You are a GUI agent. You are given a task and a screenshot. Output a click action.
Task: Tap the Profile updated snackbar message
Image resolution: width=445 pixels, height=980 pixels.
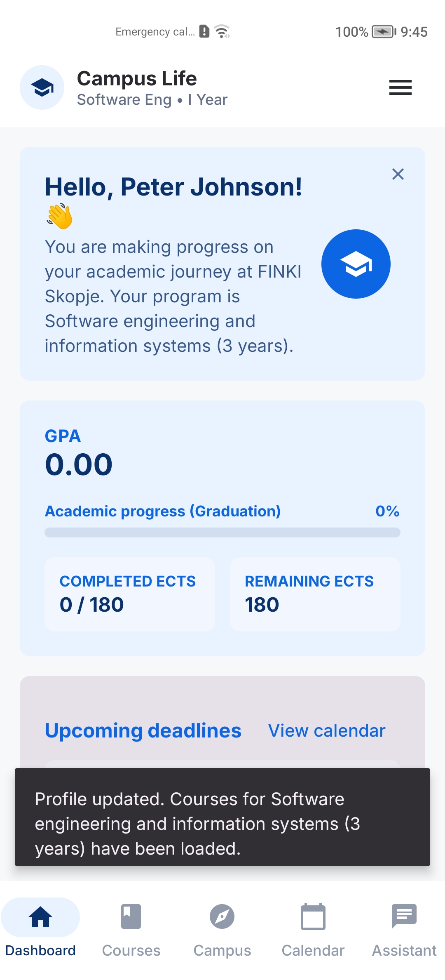tap(222, 817)
